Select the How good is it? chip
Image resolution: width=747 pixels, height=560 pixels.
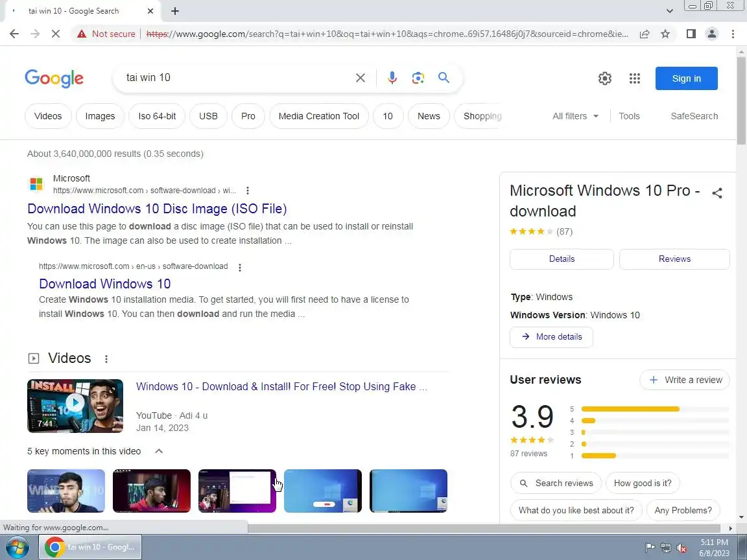643,484
